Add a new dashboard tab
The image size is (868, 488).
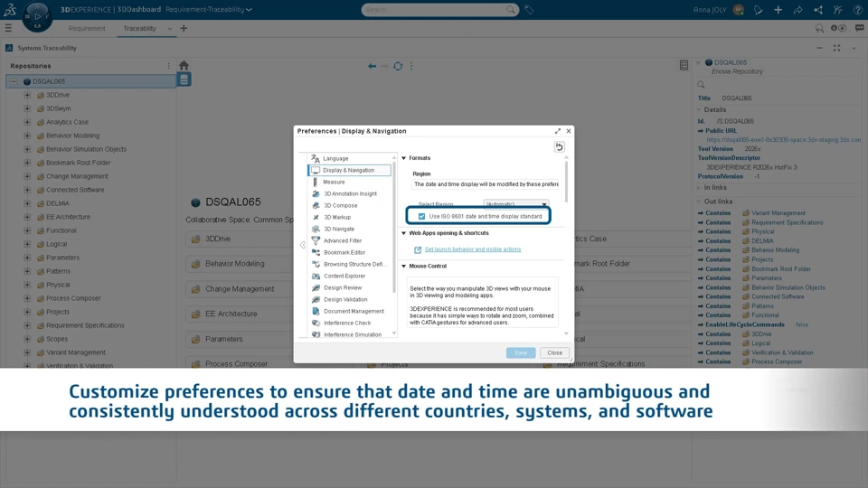tap(184, 28)
